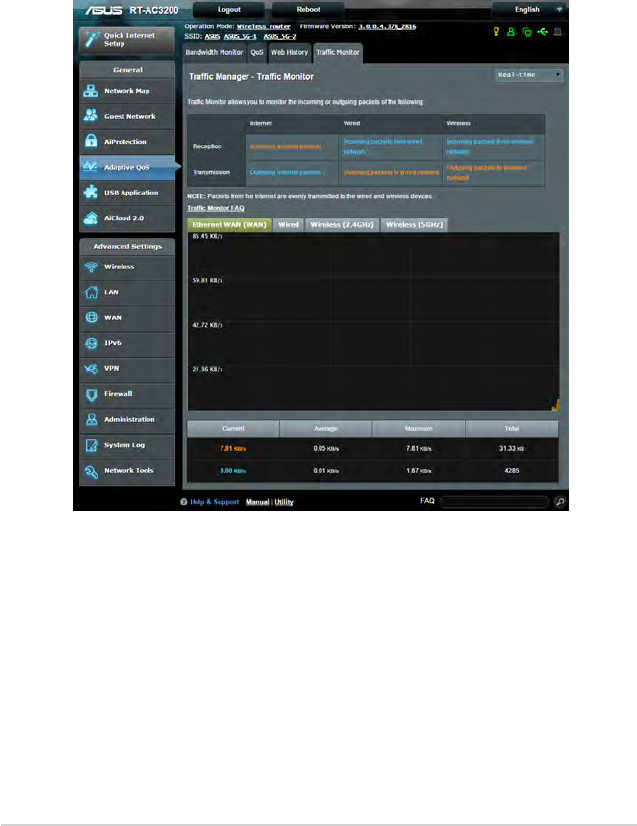The height and width of the screenshot is (826, 637).
Task: Open IPv6 settings
Action: pos(126,343)
